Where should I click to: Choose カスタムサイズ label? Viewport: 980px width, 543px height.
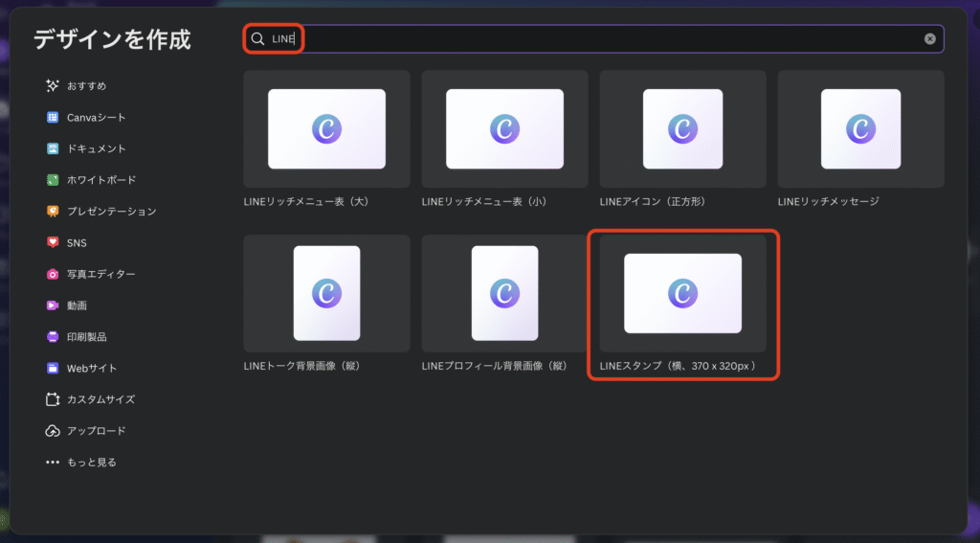(x=101, y=399)
